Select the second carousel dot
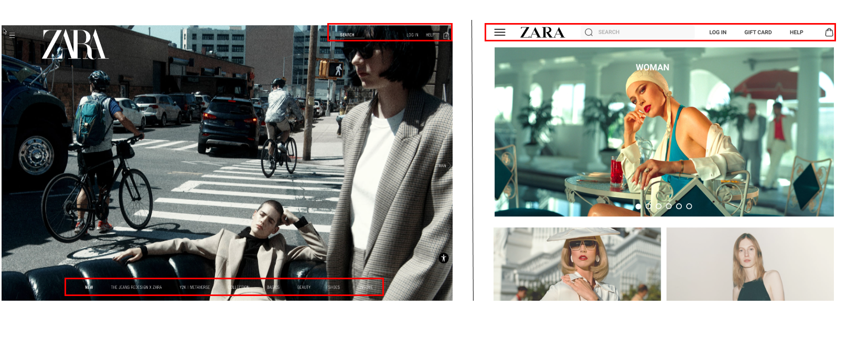 click(648, 206)
